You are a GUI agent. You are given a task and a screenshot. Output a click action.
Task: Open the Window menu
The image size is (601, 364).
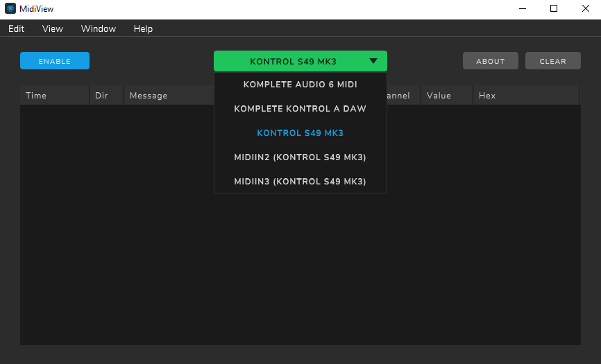99,28
